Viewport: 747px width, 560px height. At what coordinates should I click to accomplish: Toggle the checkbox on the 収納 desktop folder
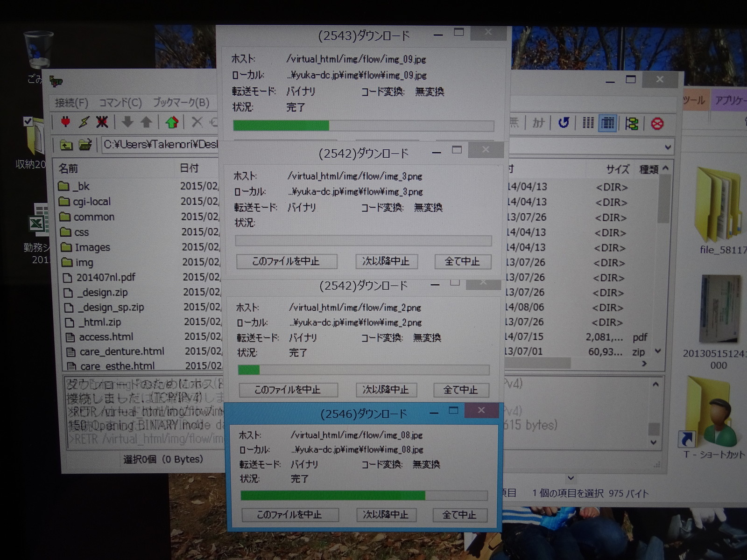click(28, 122)
